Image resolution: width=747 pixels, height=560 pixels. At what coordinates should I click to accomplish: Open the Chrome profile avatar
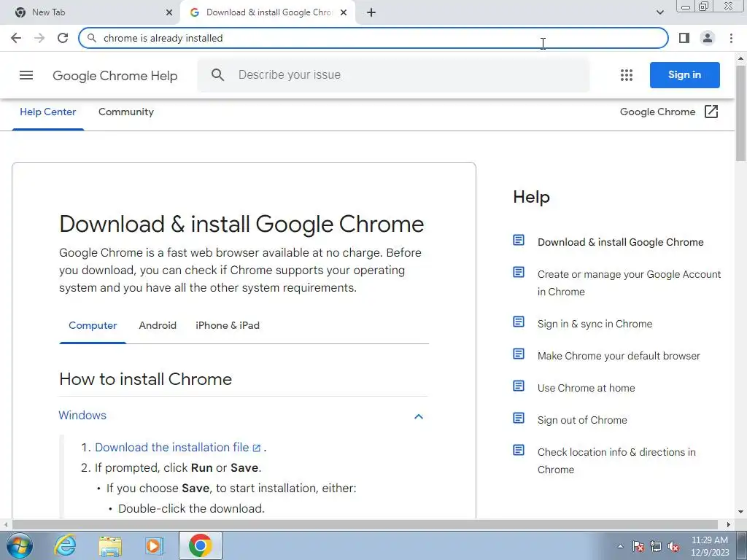click(x=708, y=38)
